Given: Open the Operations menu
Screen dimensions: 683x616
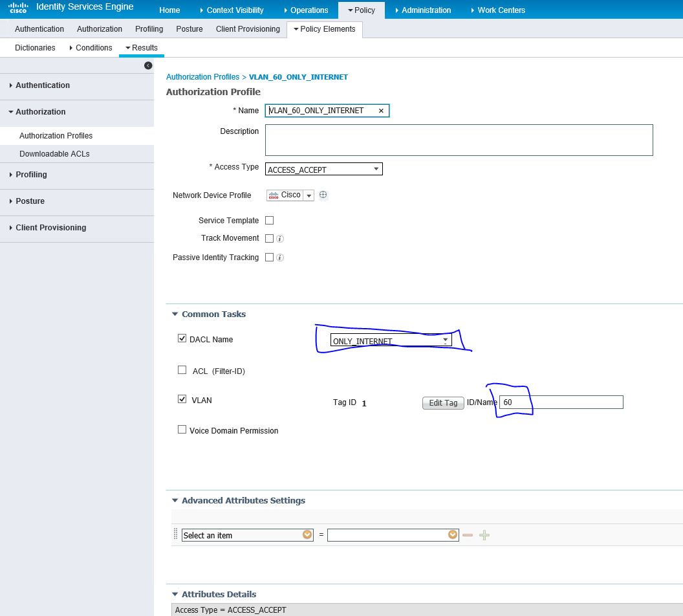Looking at the screenshot, I should (306, 10).
